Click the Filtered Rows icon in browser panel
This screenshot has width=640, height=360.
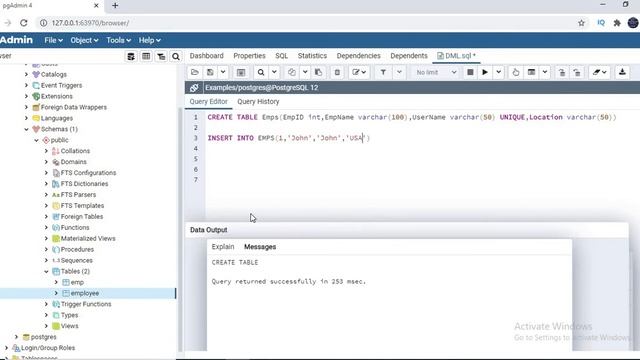point(161,56)
